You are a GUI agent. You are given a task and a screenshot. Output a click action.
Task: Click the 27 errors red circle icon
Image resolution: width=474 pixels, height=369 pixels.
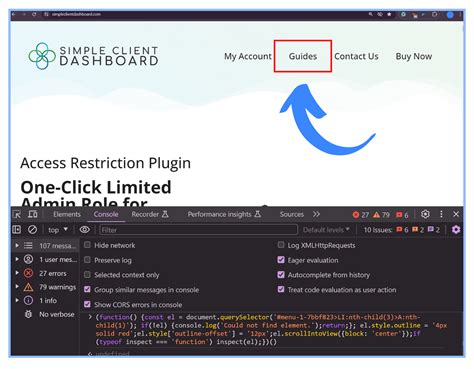tap(29, 273)
